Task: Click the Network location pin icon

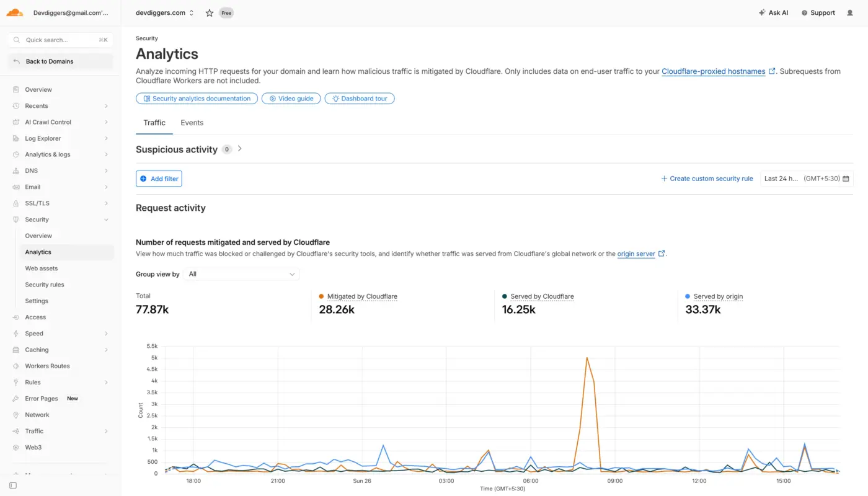Action: tap(16, 415)
